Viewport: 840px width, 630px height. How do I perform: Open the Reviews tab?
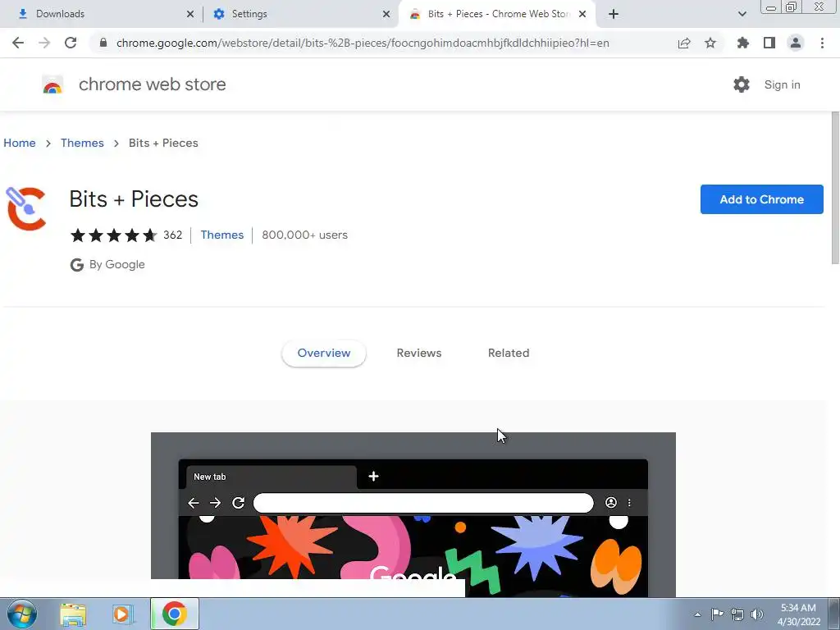coord(419,353)
